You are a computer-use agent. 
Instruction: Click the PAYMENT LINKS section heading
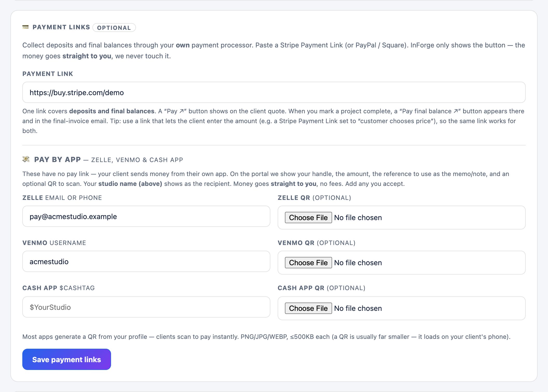click(x=61, y=27)
